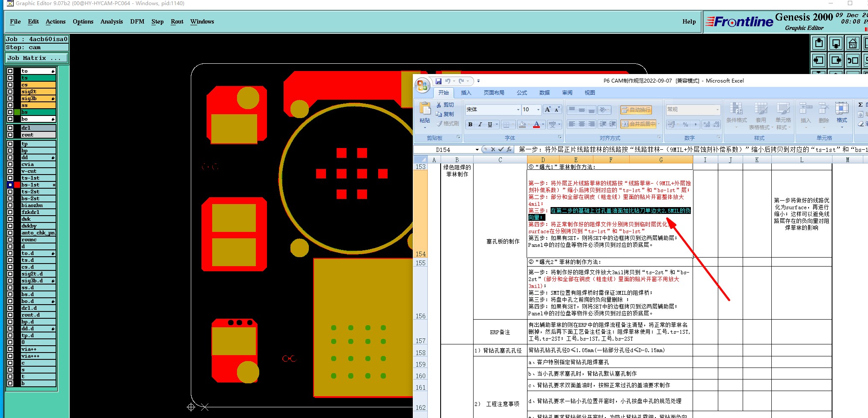Open the File menu in Genesis

click(x=15, y=22)
